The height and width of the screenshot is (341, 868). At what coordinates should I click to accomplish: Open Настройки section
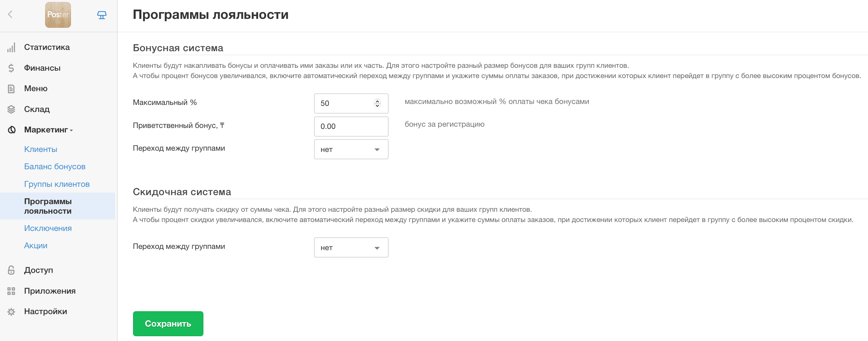click(45, 311)
